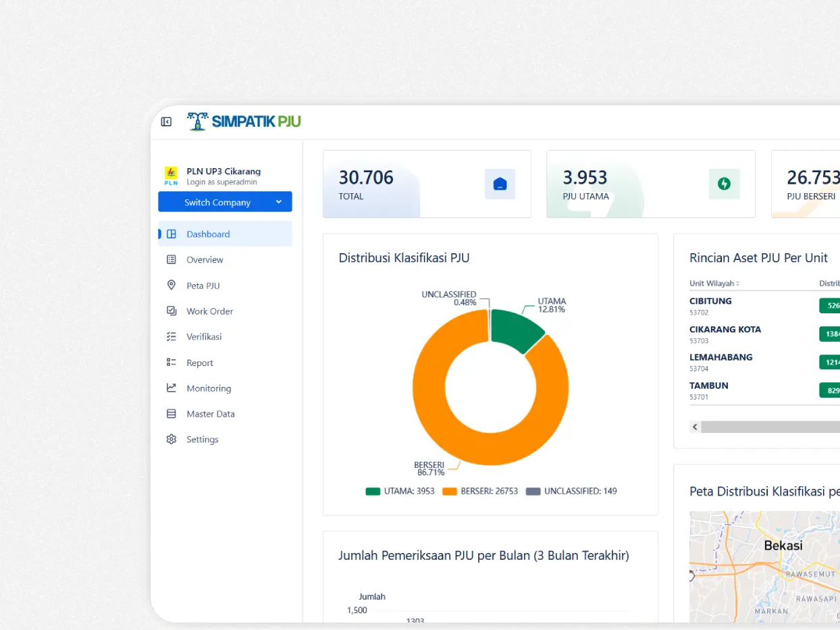Toggle UTAMA legend entry in chart

point(400,491)
